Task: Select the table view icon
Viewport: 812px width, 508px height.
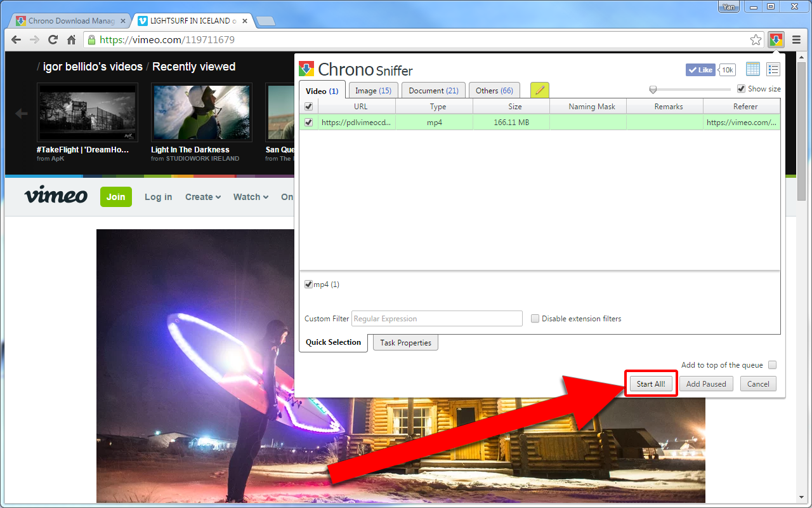Action: coord(752,69)
